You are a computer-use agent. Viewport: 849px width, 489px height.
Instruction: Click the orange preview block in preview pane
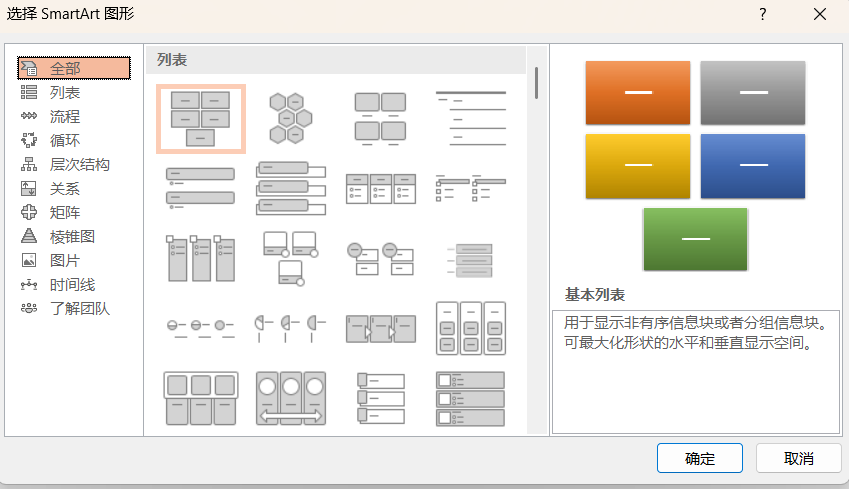[x=638, y=93]
